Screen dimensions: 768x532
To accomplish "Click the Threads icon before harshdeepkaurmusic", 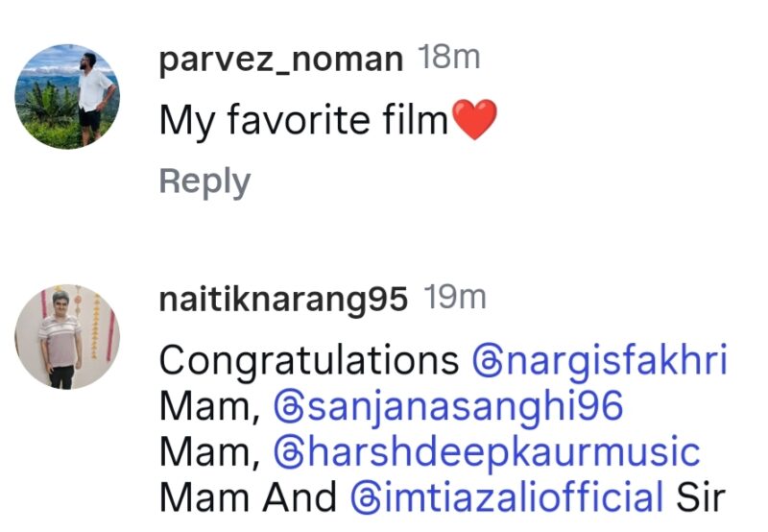I will click(287, 452).
